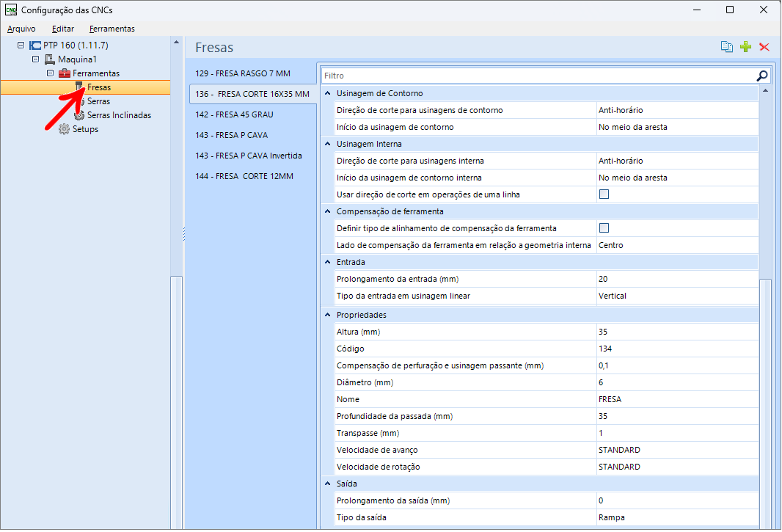782x532 pixels.
Task: Select tool 136 - FRESA CORTE 16X35 MM
Action: (253, 94)
